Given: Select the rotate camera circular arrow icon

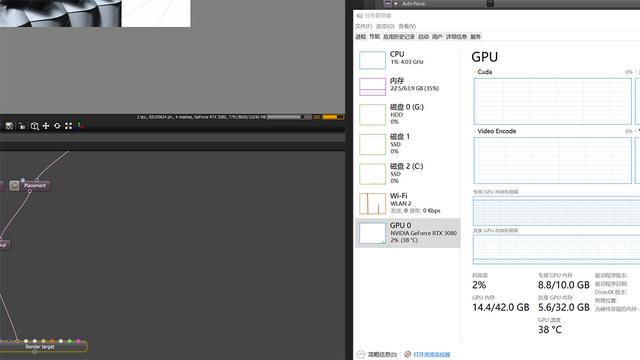Looking at the screenshot, I should pyautogui.click(x=57, y=126).
